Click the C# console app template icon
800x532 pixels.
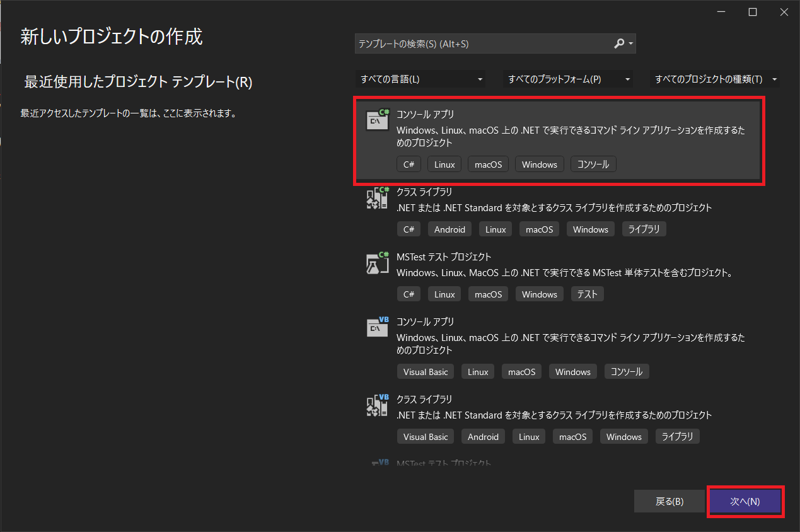coord(378,119)
